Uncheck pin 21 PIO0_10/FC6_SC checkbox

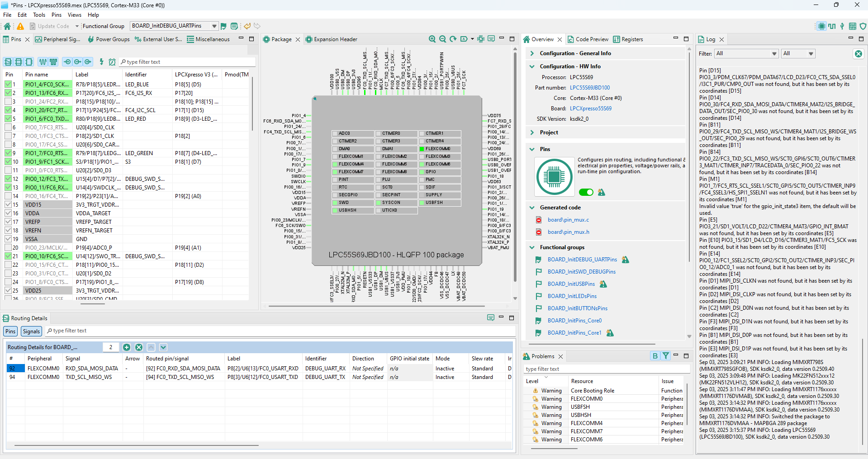(x=8, y=256)
